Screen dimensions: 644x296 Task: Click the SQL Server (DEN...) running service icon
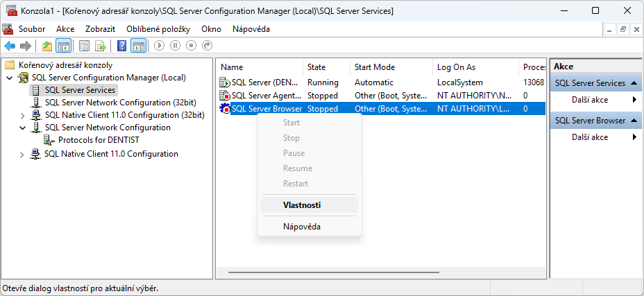click(225, 82)
